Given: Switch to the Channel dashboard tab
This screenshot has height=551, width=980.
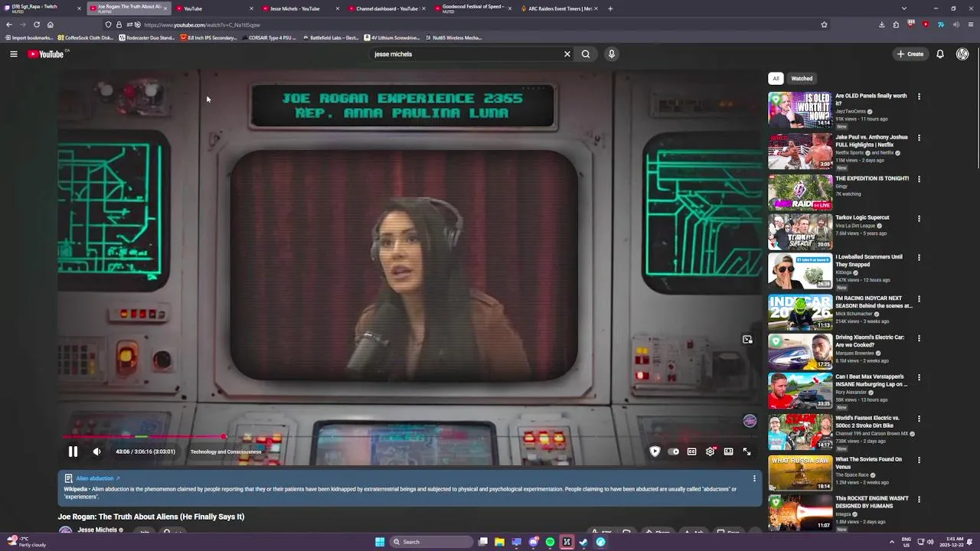Looking at the screenshot, I should pyautogui.click(x=387, y=8).
